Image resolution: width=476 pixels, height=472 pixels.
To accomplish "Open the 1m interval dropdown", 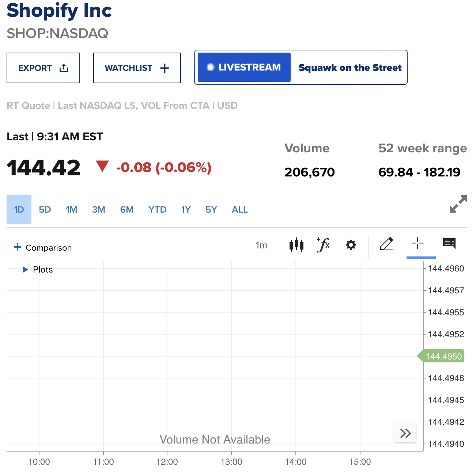I will tap(261, 245).
